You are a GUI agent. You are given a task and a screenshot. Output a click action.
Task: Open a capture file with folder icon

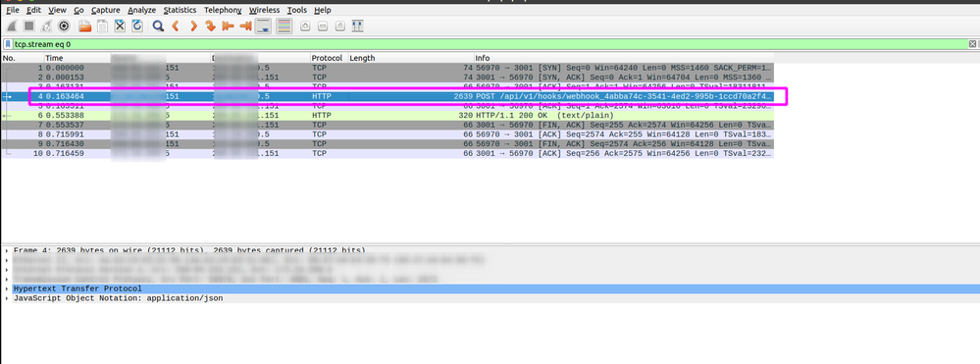[84, 26]
